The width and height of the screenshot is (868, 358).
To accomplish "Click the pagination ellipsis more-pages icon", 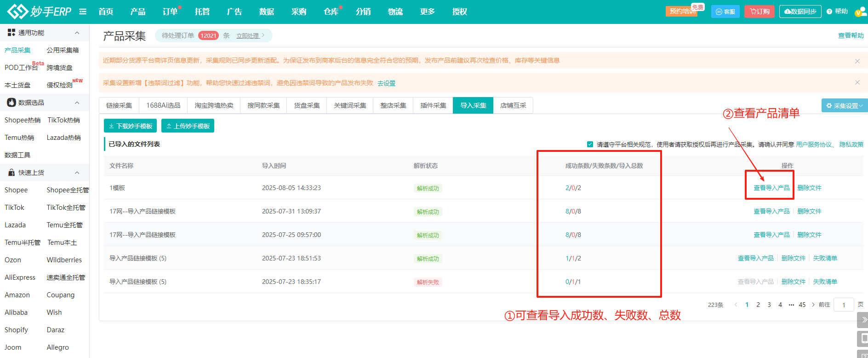I will pyautogui.click(x=791, y=305).
